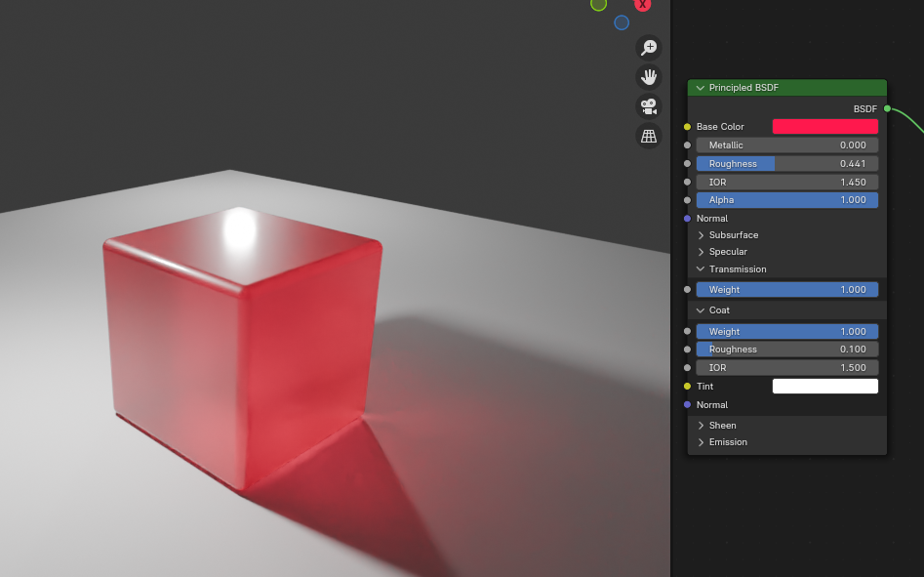Click the red X axis gizmo

pyautogui.click(x=642, y=4)
